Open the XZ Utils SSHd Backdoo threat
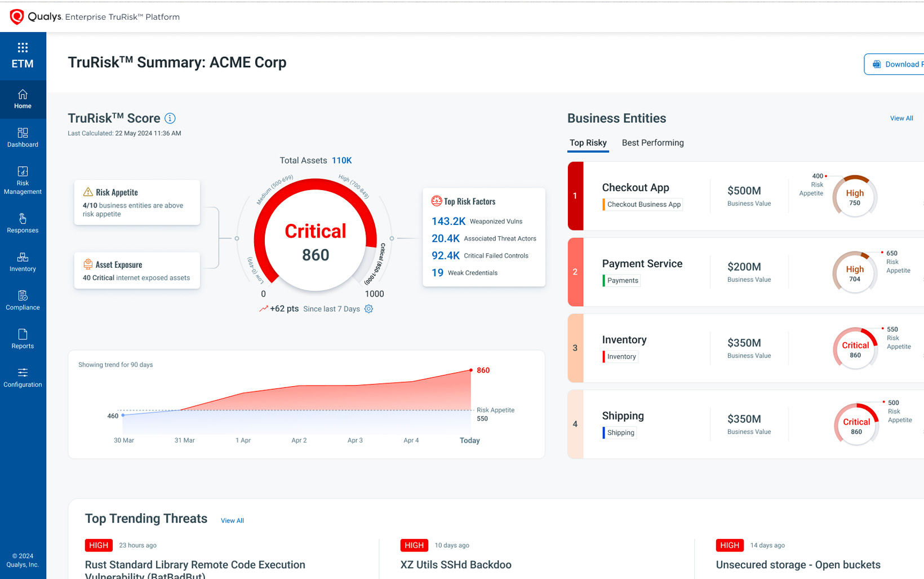The image size is (924, 579). 456,565
